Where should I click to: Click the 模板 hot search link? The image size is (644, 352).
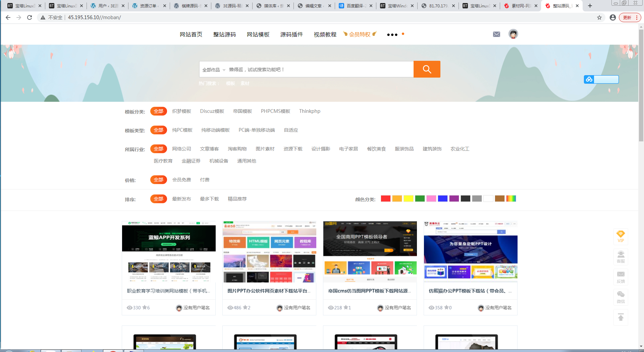click(230, 83)
